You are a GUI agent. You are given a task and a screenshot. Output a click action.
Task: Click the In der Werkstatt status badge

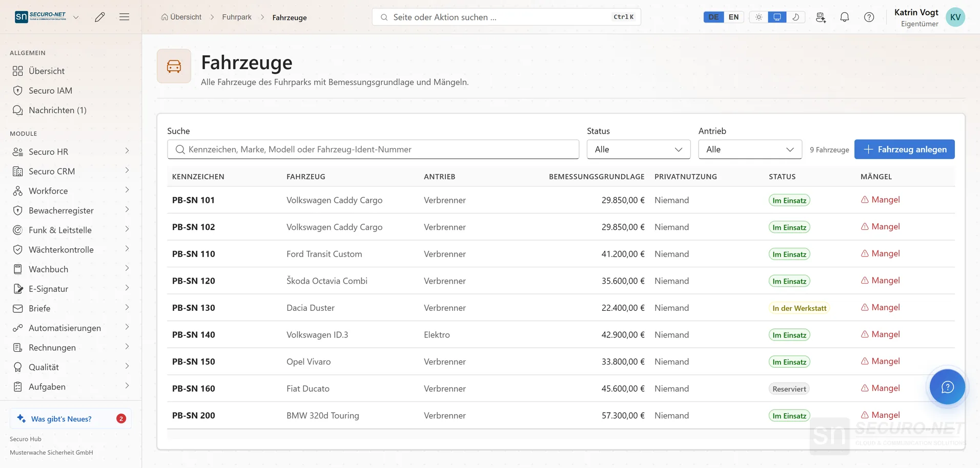(x=799, y=308)
